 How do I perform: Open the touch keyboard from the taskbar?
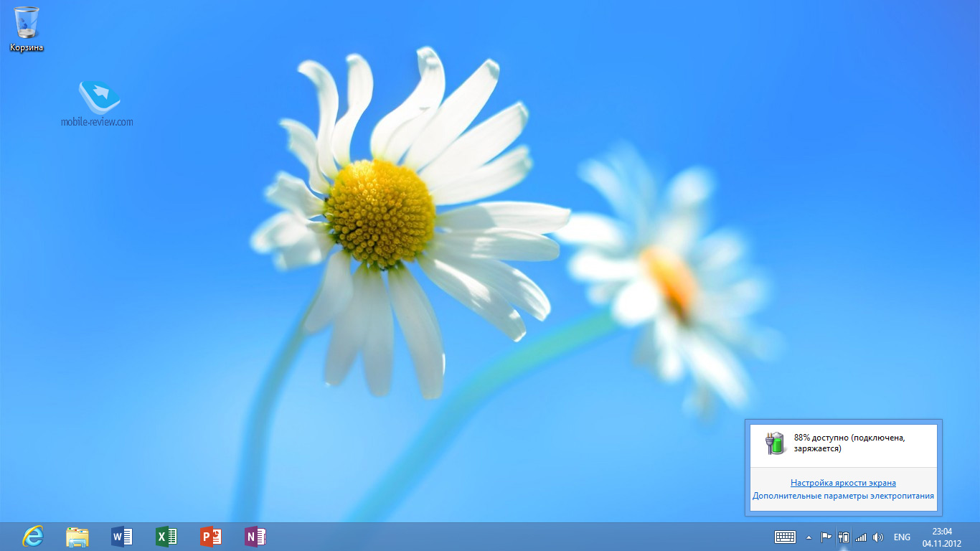[785, 537]
